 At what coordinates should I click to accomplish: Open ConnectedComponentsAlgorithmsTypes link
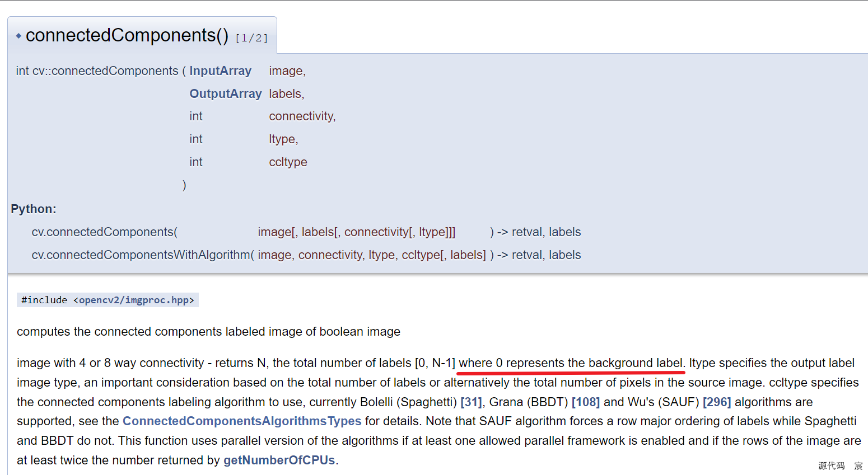[242, 421]
